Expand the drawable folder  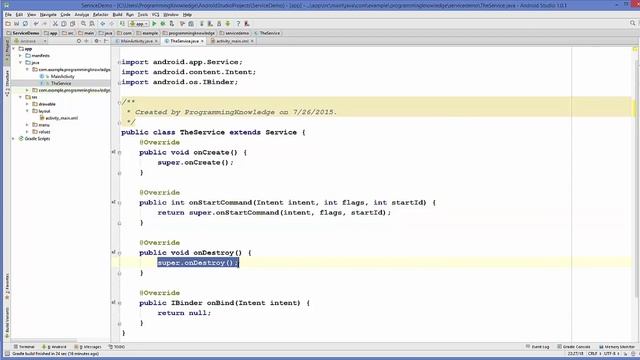click(28, 104)
